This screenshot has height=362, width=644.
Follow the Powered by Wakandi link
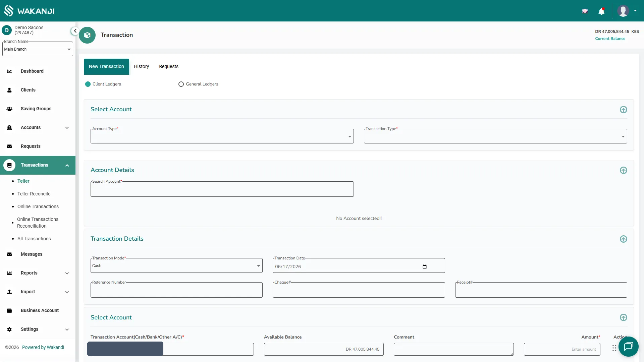click(43, 347)
